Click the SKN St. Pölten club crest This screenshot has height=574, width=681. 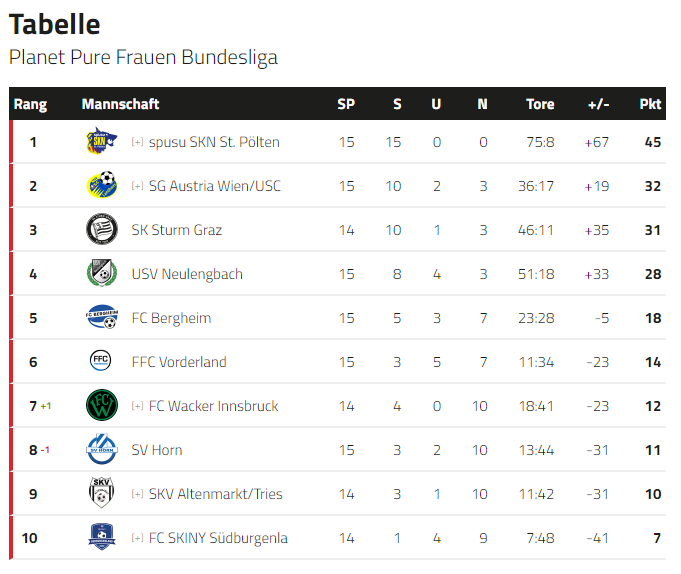(102, 141)
